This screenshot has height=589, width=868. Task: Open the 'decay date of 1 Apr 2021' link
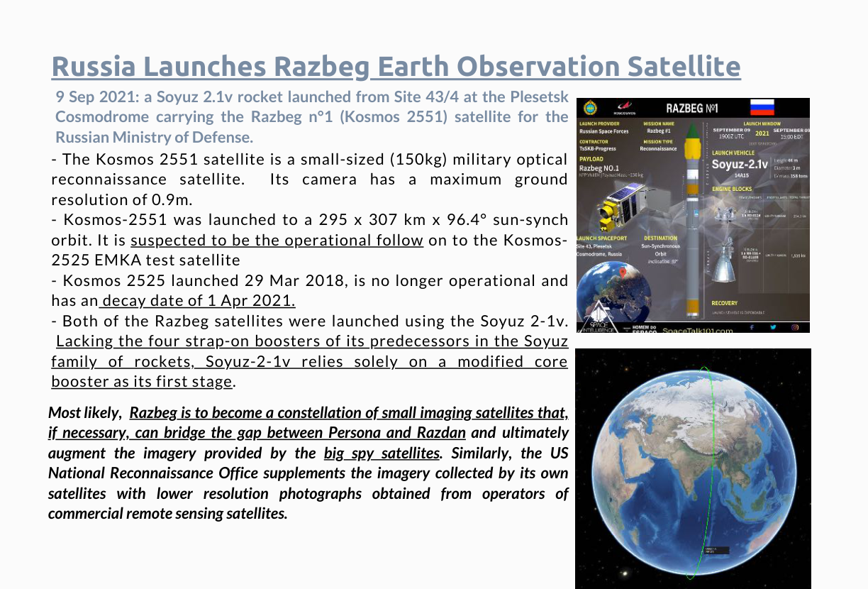(196, 300)
